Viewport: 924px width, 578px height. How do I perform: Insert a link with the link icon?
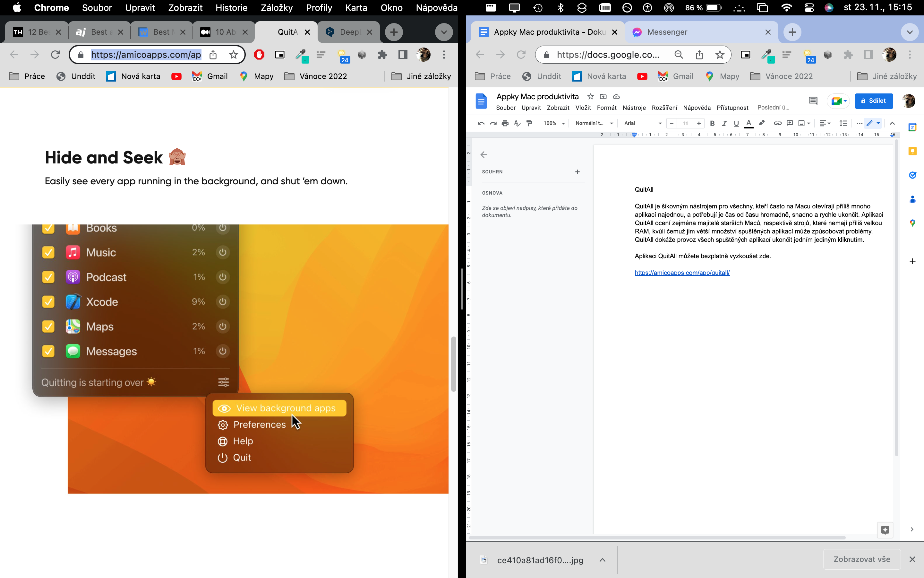[778, 123]
